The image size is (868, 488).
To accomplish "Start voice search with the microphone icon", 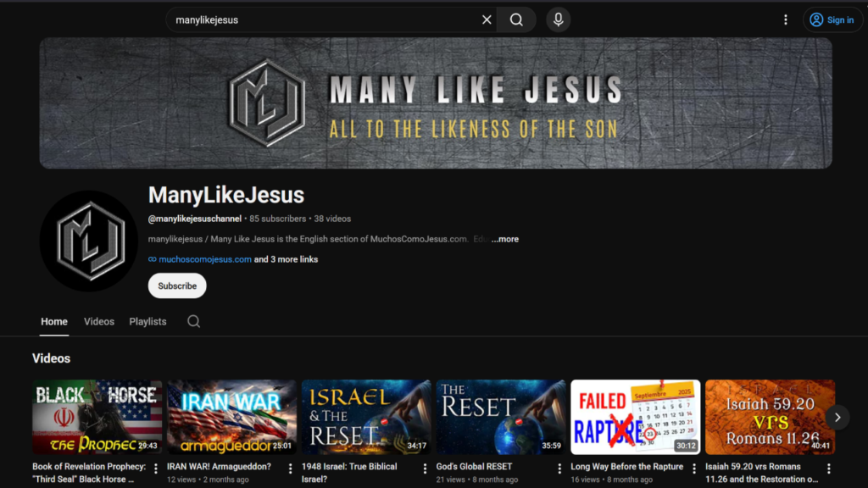I will (558, 20).
